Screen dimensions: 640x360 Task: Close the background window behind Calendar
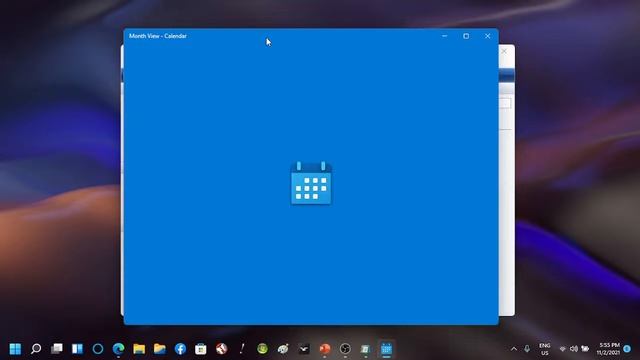(504, 51)
